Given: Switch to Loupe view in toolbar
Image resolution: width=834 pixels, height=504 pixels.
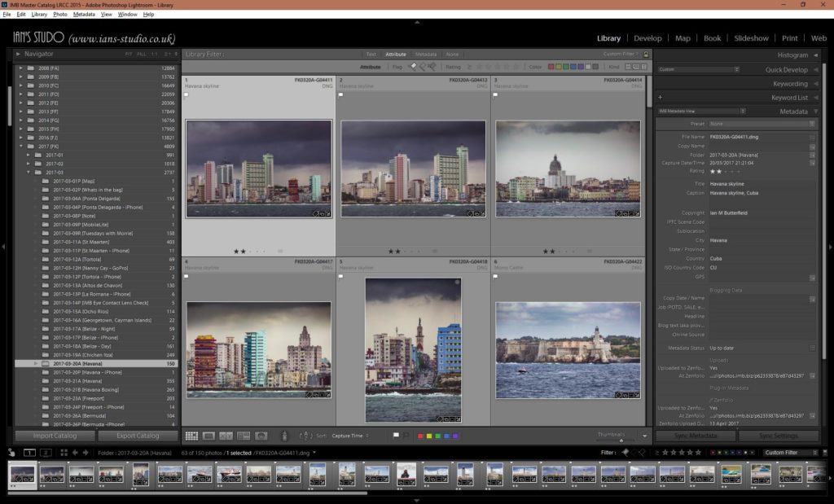Looking at the screenshot, I should tap(208, 436).
